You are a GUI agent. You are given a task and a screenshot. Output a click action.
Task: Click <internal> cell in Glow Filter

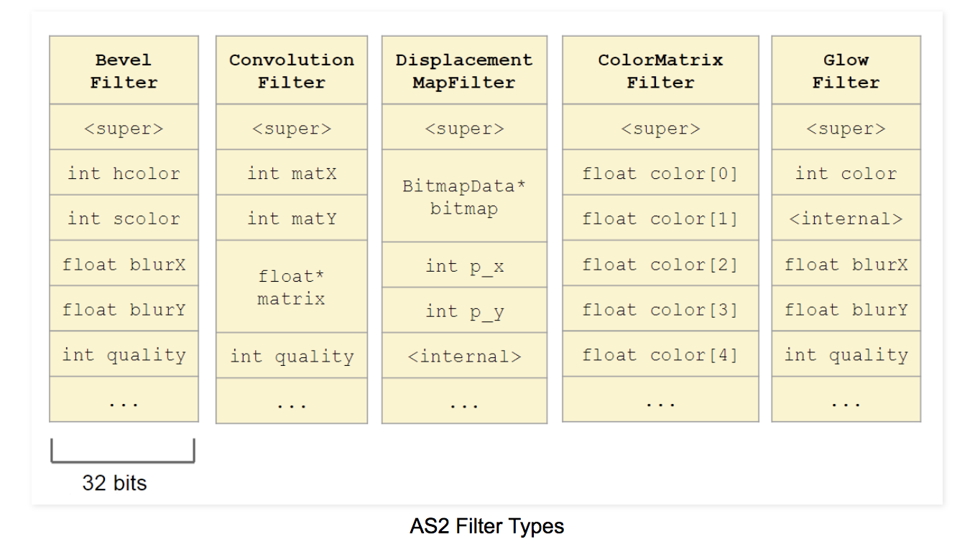click(x=846, y=218)
